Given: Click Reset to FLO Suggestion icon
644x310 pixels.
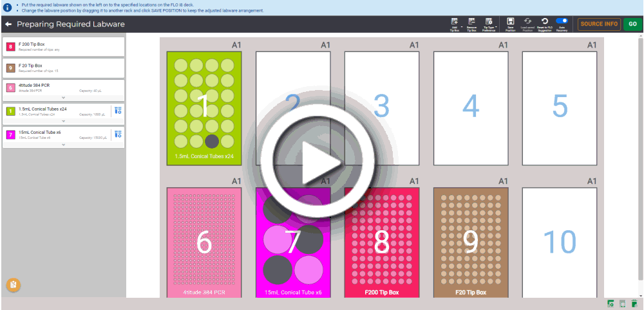Looking at the screenshot, I should pyautogui.click(x=544, y=22).
